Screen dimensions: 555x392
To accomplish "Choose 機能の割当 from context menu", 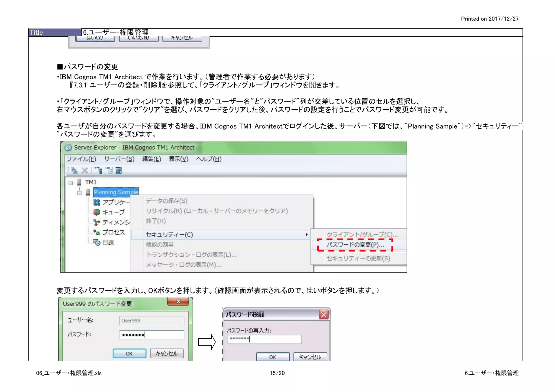I will (x=160, y=245).
